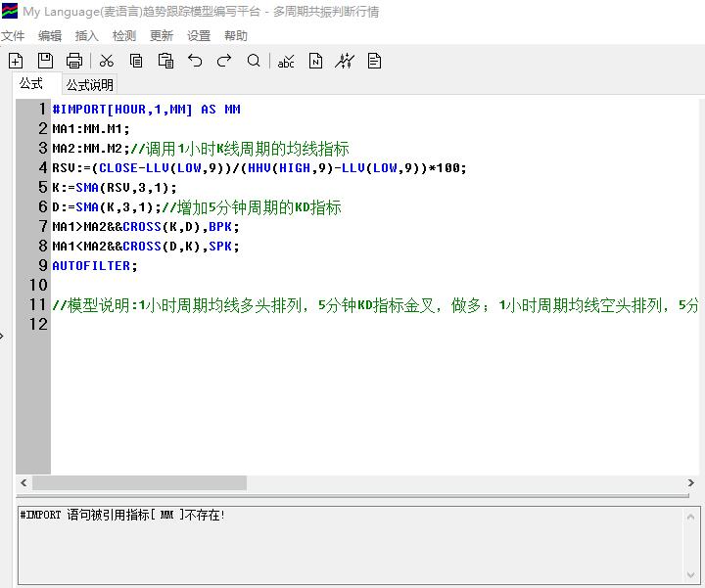705x588 pixels.
Task: Switch to the 公式说明 tab
Action: coord(90,85)
